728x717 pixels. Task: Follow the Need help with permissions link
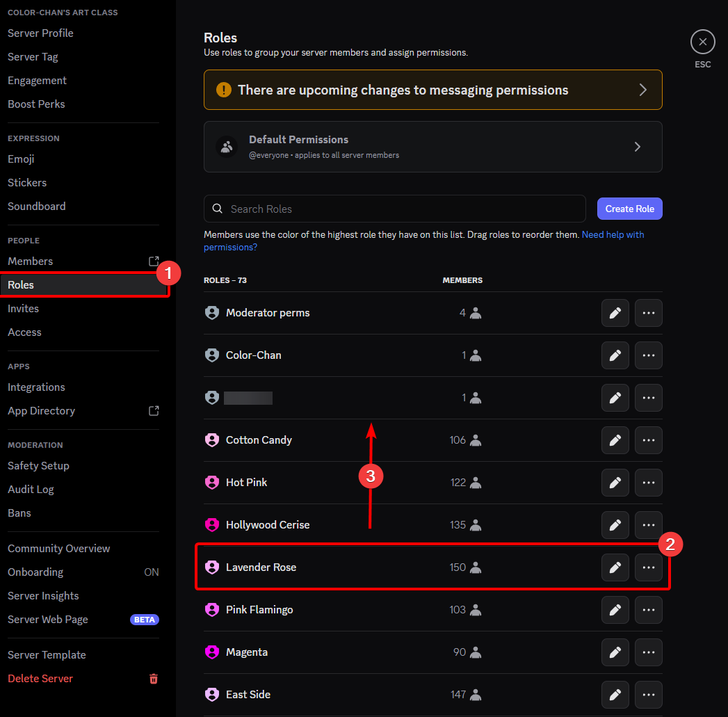(613, 235)
